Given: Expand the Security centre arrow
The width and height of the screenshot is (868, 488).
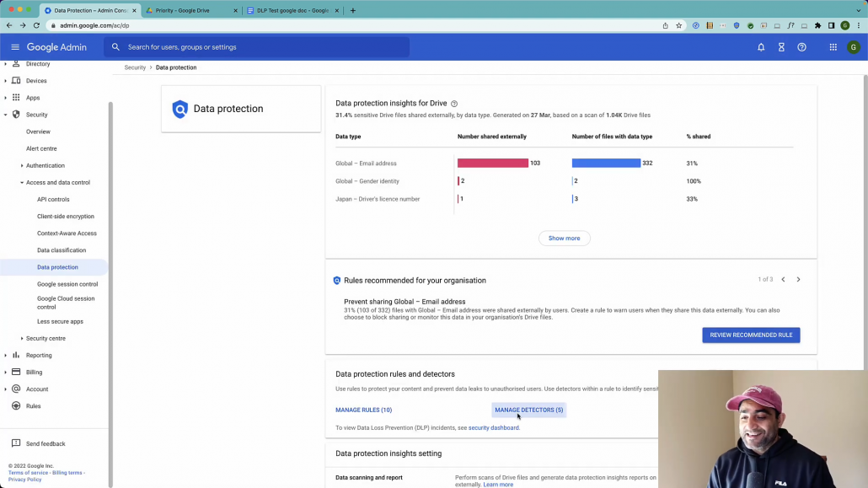Looking at the screenshot, I should coord(22,339).
